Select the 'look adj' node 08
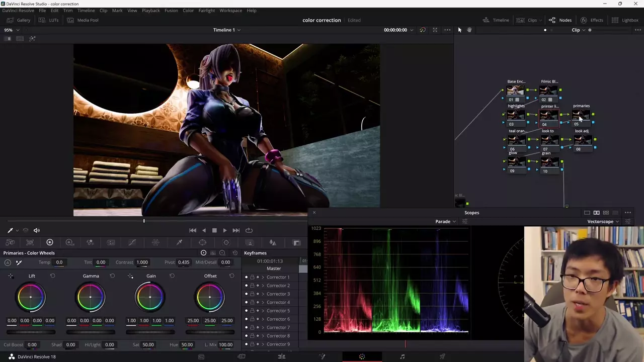 [582, 140]
